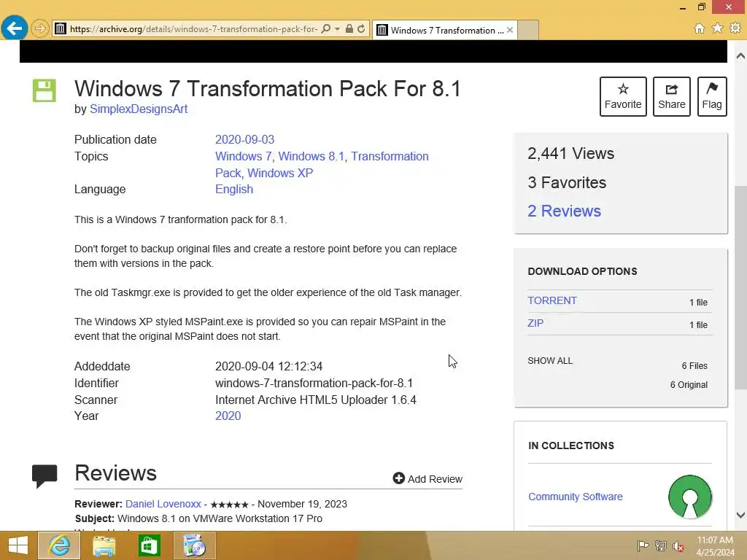
Task: Open the Windows 7 topic link
Action: (244, 156)
